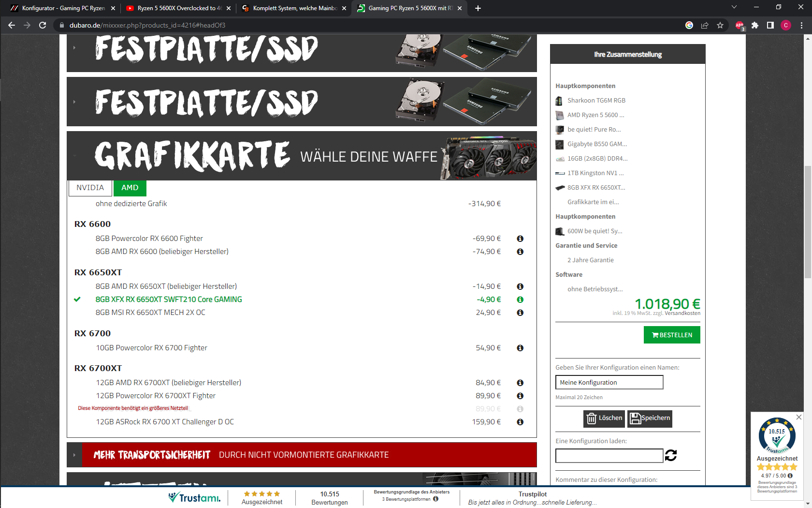Focus the Eine Konfiguration laden field
The width and height of the screenshot is (812, 508).
pos(609,456)
